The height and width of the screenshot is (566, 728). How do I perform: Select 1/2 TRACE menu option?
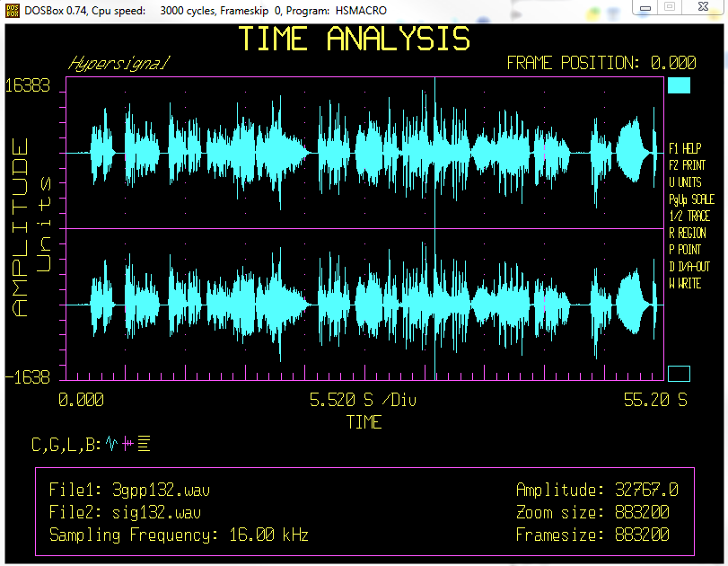tap(689, 217)
